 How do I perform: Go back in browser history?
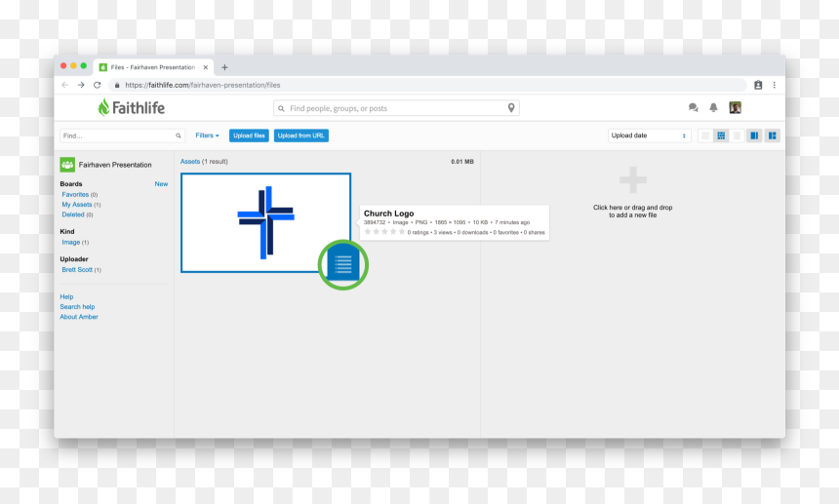click(x=65, y=85)
